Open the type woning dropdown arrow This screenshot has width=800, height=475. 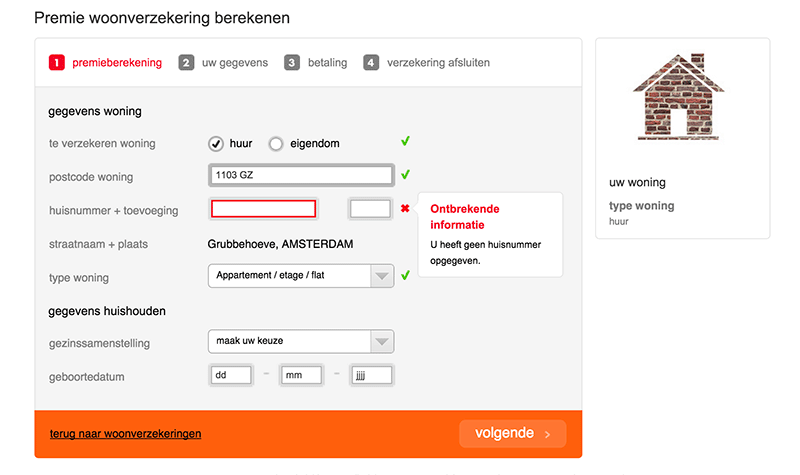pos(382,276)
